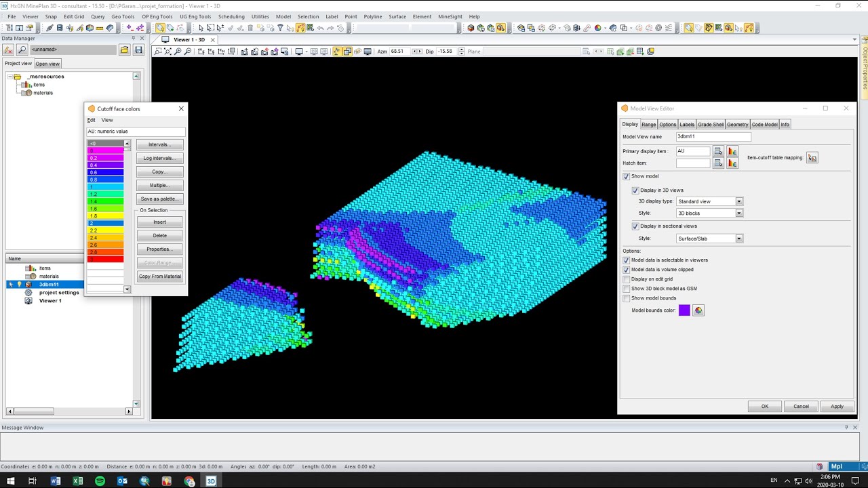Image resolution: width=868 pixels, height=488 pixels.
Task: Click the viewer tab list dropdown arrow
Action: 854,39
